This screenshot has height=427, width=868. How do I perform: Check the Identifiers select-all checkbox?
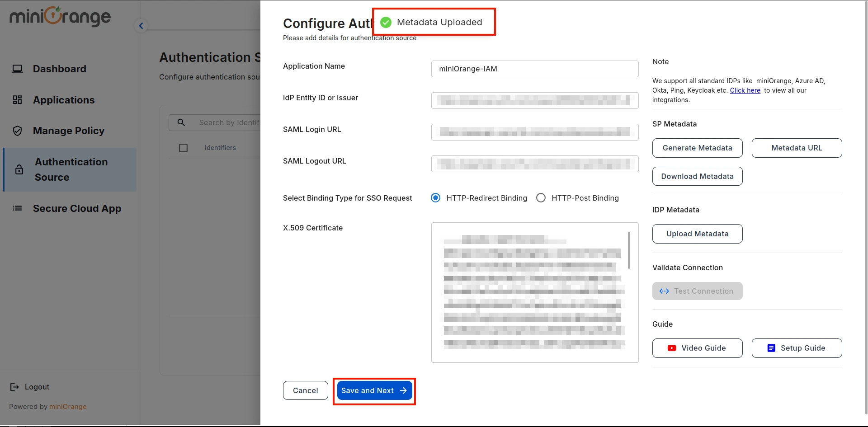pyautogui.click(x=183, y=148)
